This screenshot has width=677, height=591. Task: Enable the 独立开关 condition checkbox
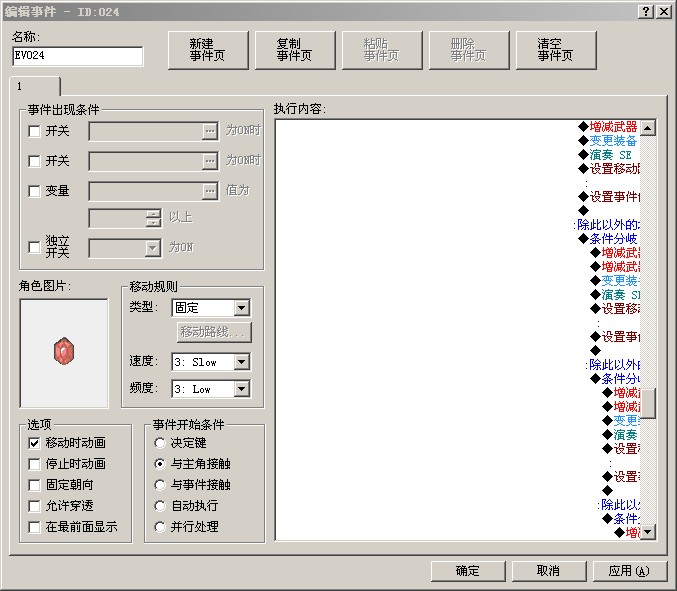tap(34, 247)
